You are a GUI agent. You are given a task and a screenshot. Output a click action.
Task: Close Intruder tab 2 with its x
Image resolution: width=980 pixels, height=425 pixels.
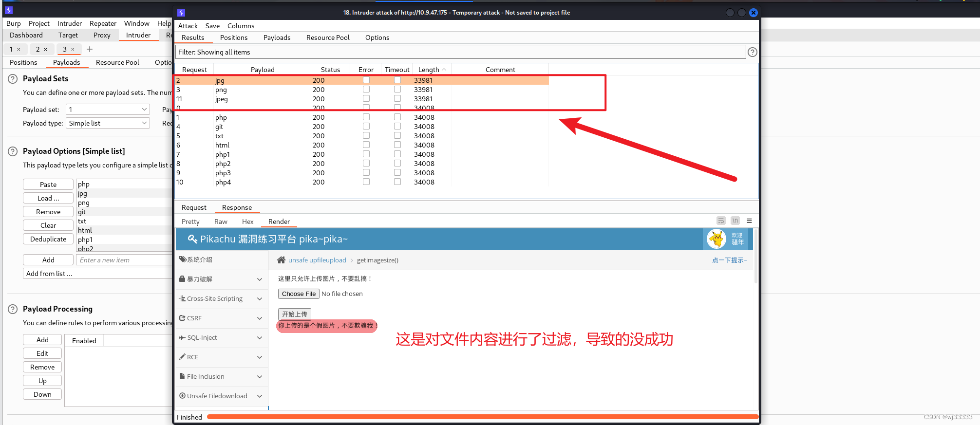pos(46,49)
